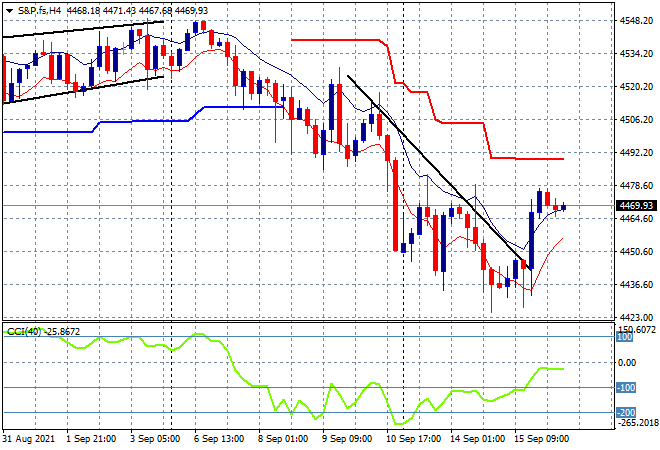The height and width of the screenshot is (450, 660).
Task: Click the 4436.60 price axis label
Action: [636, 285]
